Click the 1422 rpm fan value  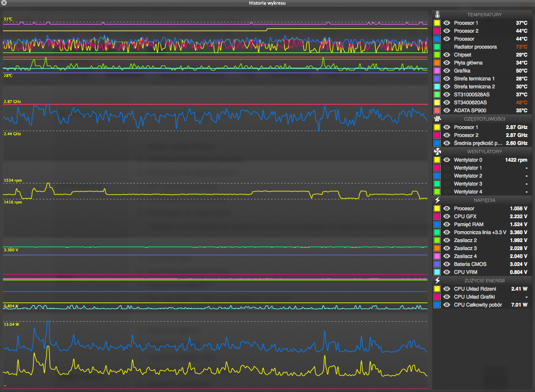[x=516, y=160]
